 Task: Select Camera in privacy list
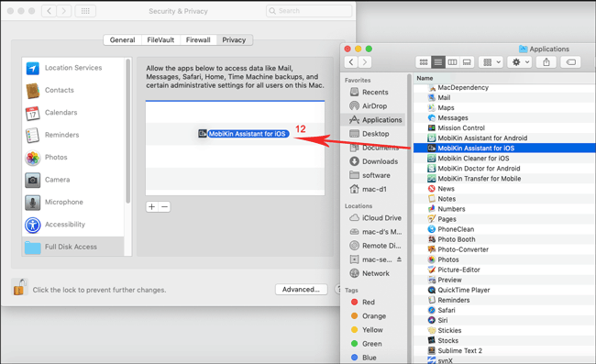pos(72,180)
